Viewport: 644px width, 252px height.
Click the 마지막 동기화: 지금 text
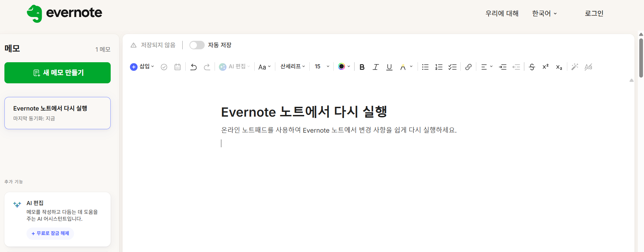[x=34, y=118]
